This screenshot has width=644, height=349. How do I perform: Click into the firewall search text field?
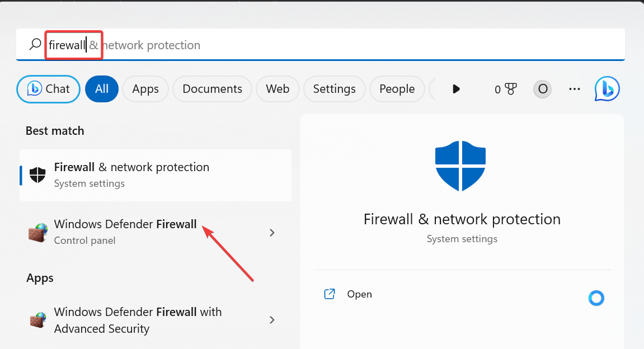coord(321,45)
